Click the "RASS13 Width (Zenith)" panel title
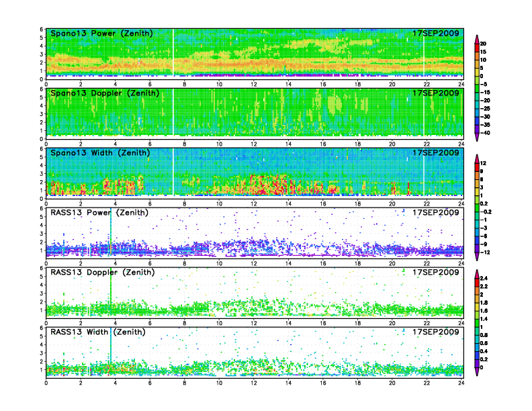 [x=97, y=332]
